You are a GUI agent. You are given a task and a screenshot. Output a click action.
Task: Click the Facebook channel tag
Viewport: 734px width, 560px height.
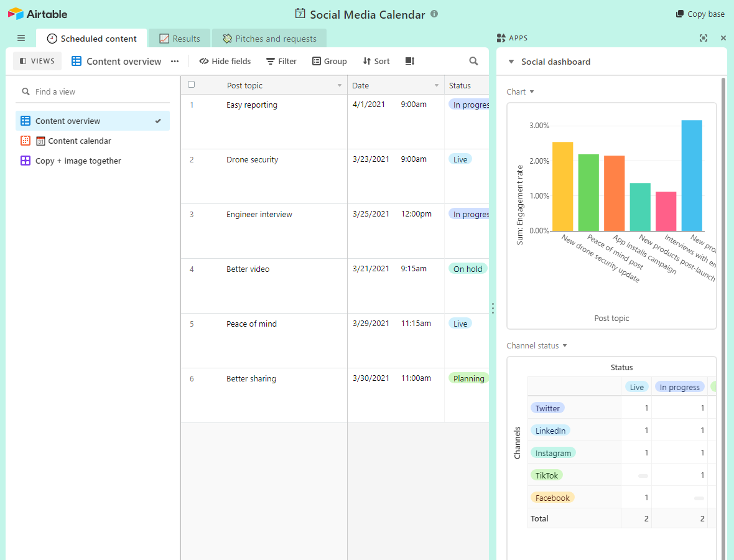(552, 498)
